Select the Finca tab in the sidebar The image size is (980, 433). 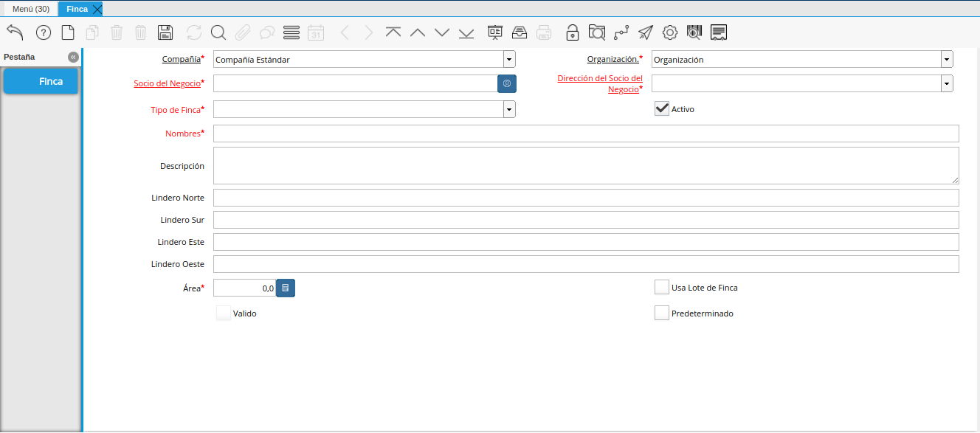[x=41, y=81]
